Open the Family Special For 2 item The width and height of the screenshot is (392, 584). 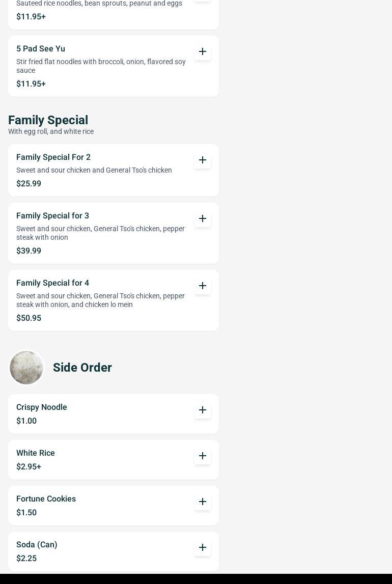53,157
